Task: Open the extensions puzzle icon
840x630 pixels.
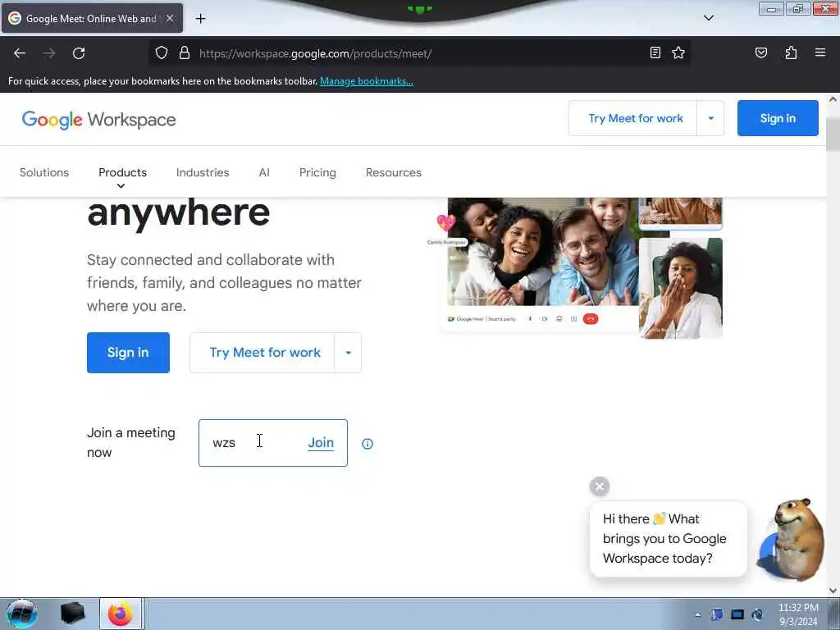Action: tap(791, 52)
